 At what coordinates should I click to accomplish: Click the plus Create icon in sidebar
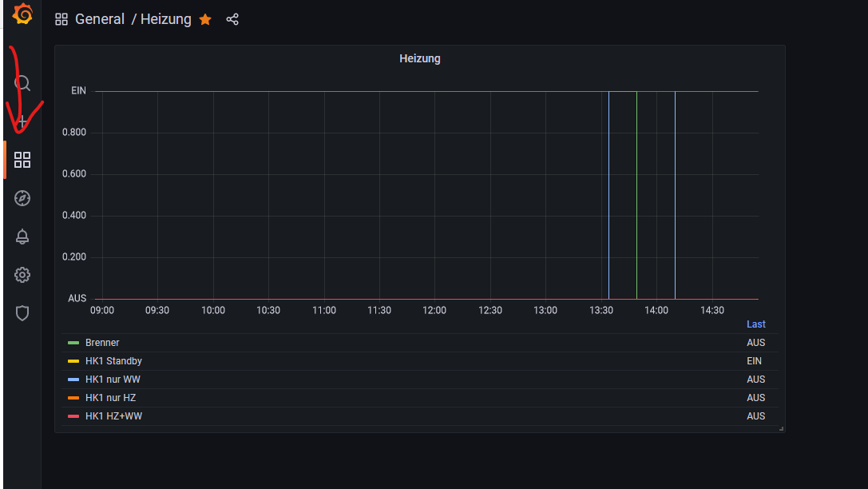coord(22,121)
